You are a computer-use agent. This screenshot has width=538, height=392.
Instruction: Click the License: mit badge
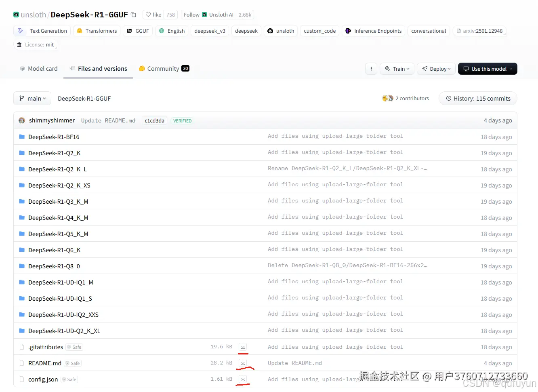click(36, 45)
